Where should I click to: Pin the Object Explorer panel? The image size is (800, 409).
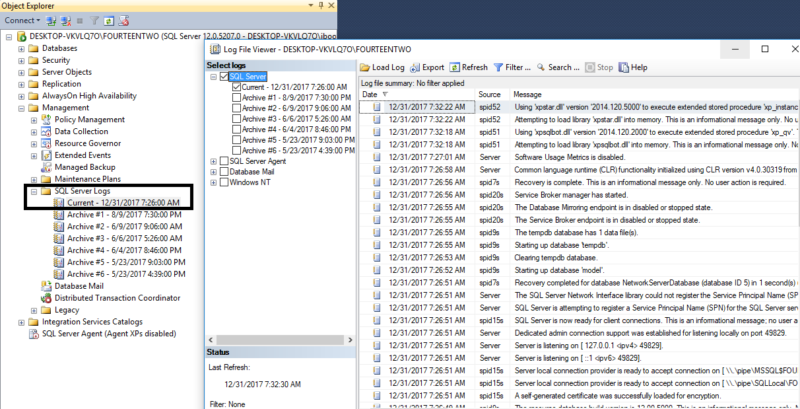320,6
